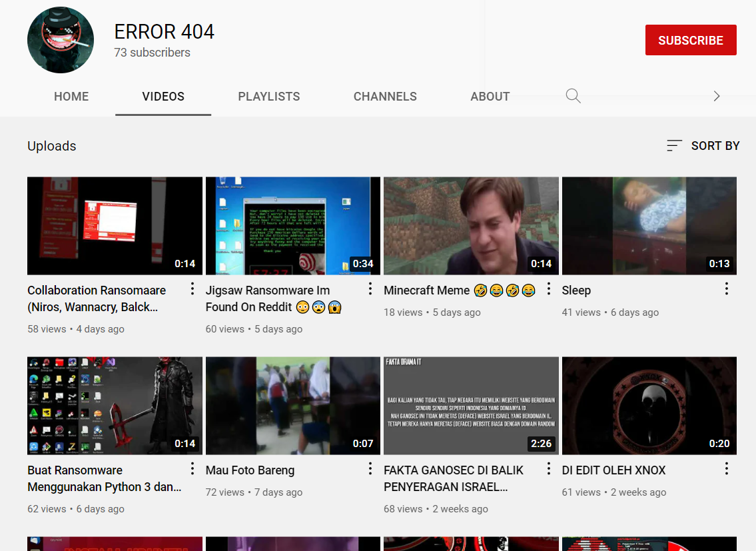Play the Jigsaw Ransomware thumbnail
Viewport: 756px width, 551px height.
(292, 226)
